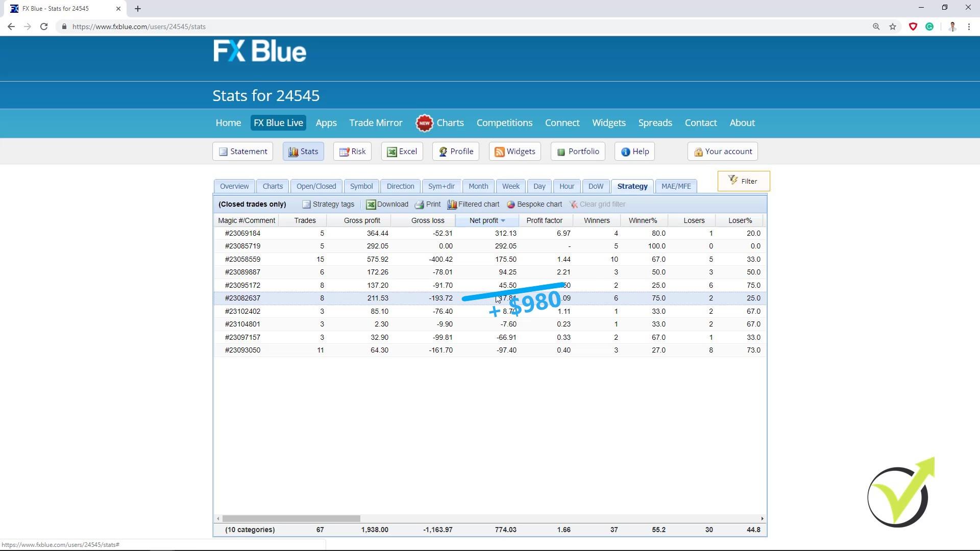Switch to the Open/Closed tab

316,186
